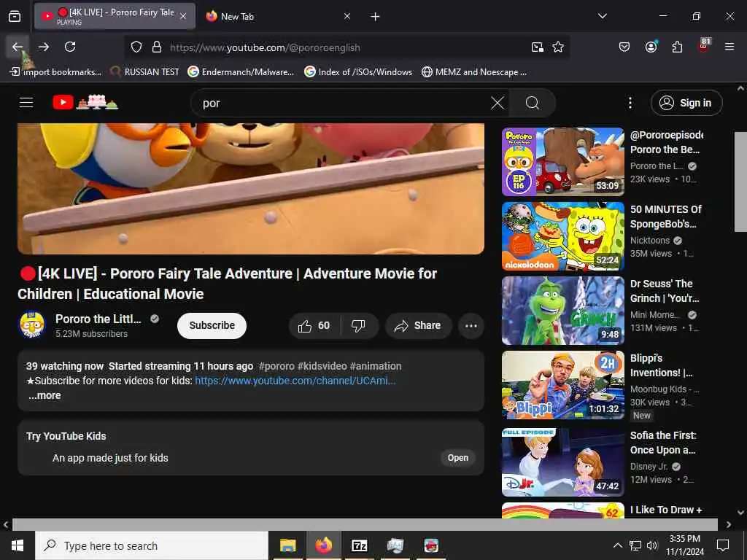Open picture-in-picture icon in address bar

click(x=538, y=47)
